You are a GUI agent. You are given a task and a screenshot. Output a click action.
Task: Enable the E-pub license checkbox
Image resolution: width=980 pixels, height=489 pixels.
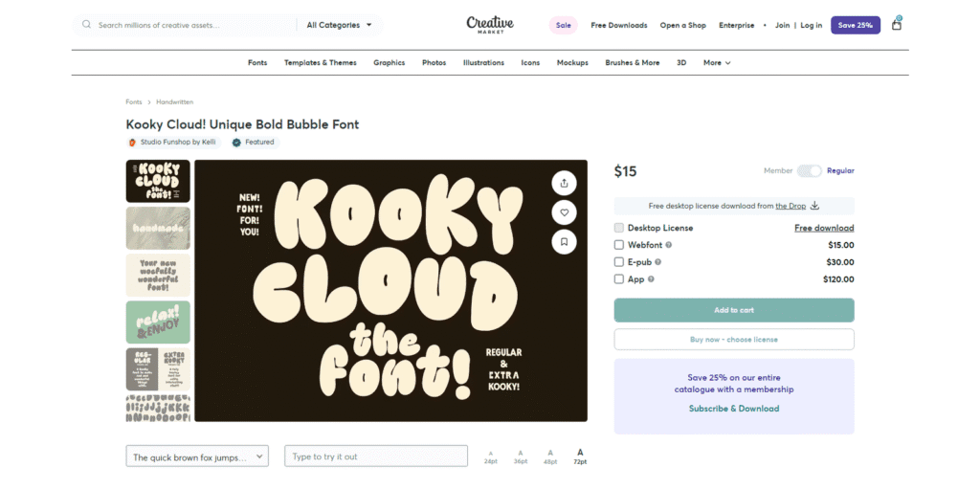(x=619, y=262)
